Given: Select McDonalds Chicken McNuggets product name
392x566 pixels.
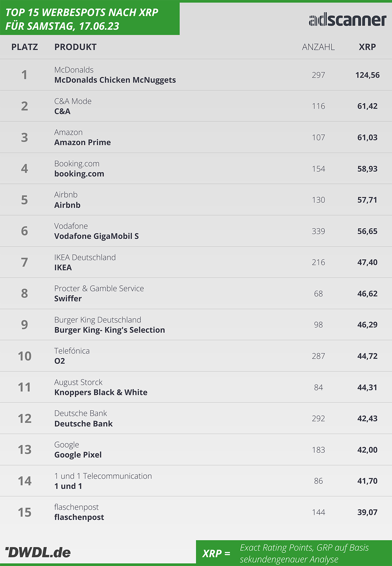Looking at the screenshot, I should point(115,80).
